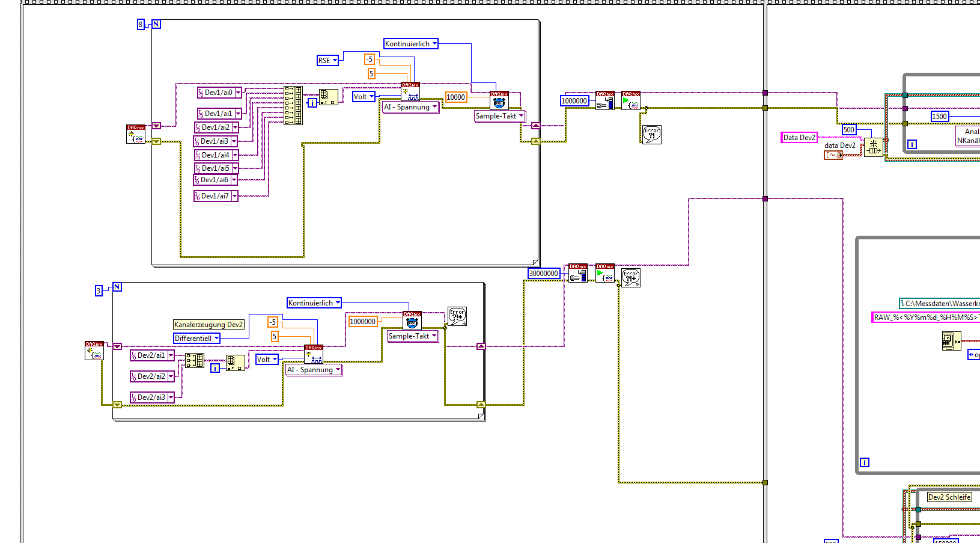This screenshot has height=543, width=980.
Task: Click the N count terminal wired to 8
Action: click(x=156, y=24)
